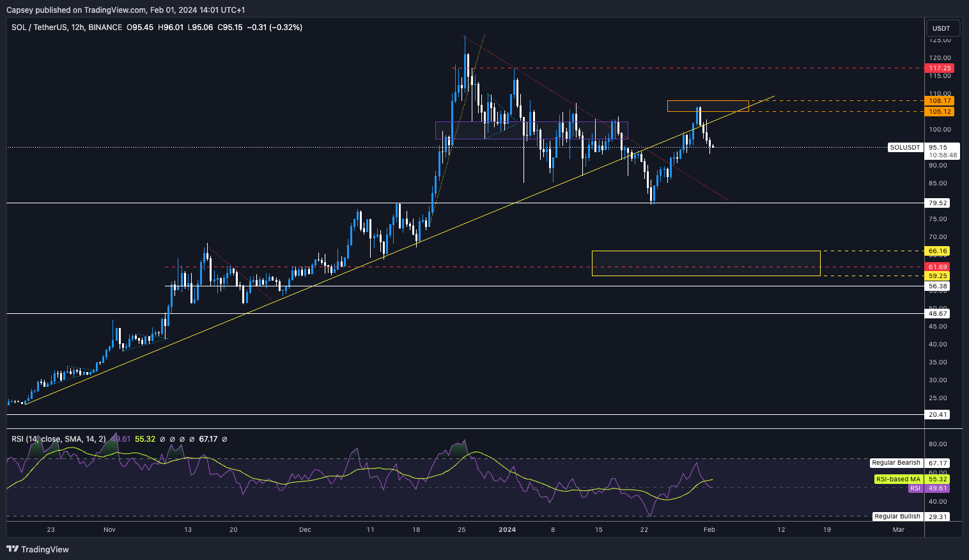969x560 pixels.
Task: Select the purple RSI value label
Action: point(915,488)
